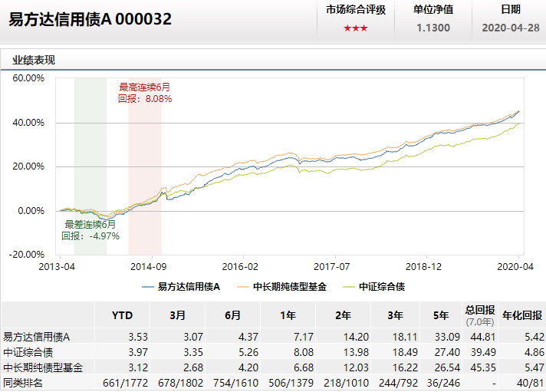Click the net value 1.1300
Viewport: 546px width, 392px height.
[x=433, y=28]
